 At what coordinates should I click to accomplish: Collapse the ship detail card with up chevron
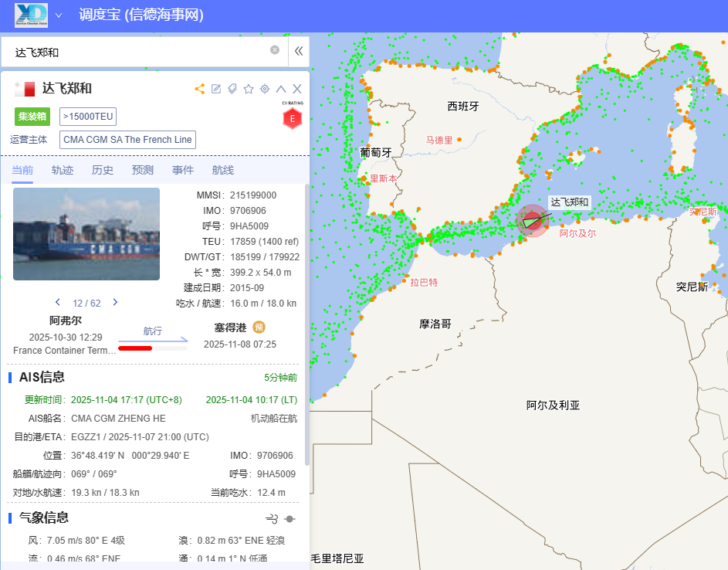(x=281, y=89)
